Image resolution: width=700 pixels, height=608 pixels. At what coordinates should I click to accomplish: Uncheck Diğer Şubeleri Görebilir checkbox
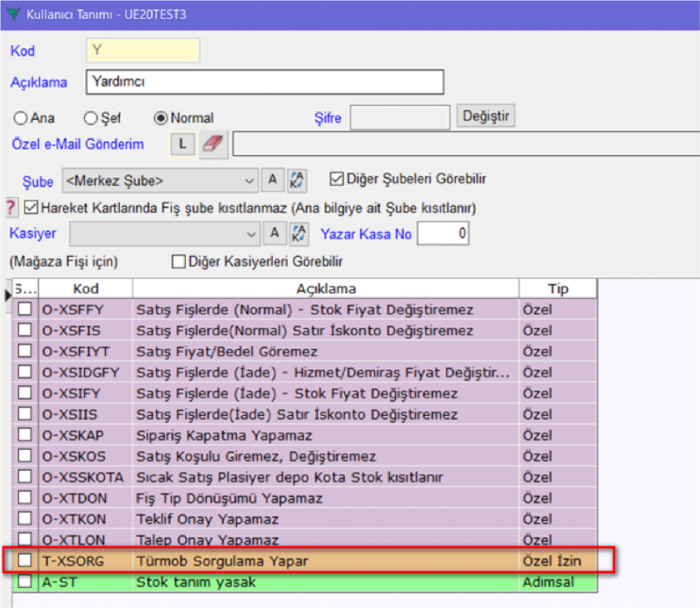pos(337,179)
